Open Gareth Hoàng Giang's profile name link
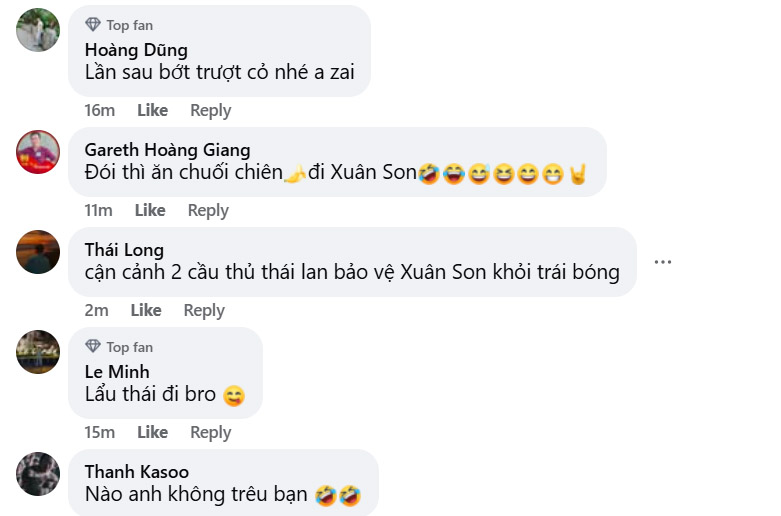The width and height of the screenshot is (781, 516). coord(167,150)
